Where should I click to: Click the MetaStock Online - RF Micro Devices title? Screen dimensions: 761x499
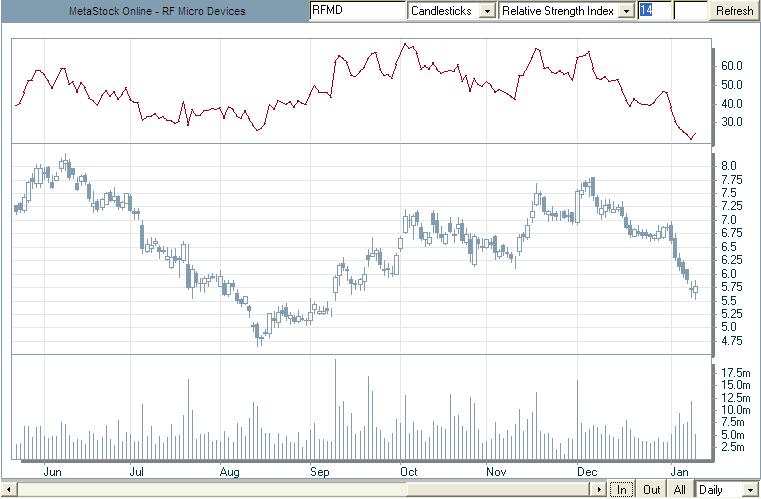point(157,11)
